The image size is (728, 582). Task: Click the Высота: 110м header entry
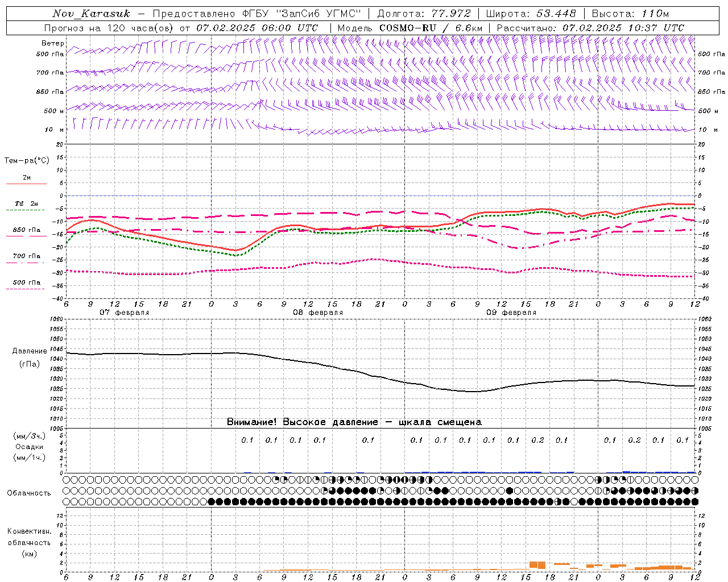(630, 14)
